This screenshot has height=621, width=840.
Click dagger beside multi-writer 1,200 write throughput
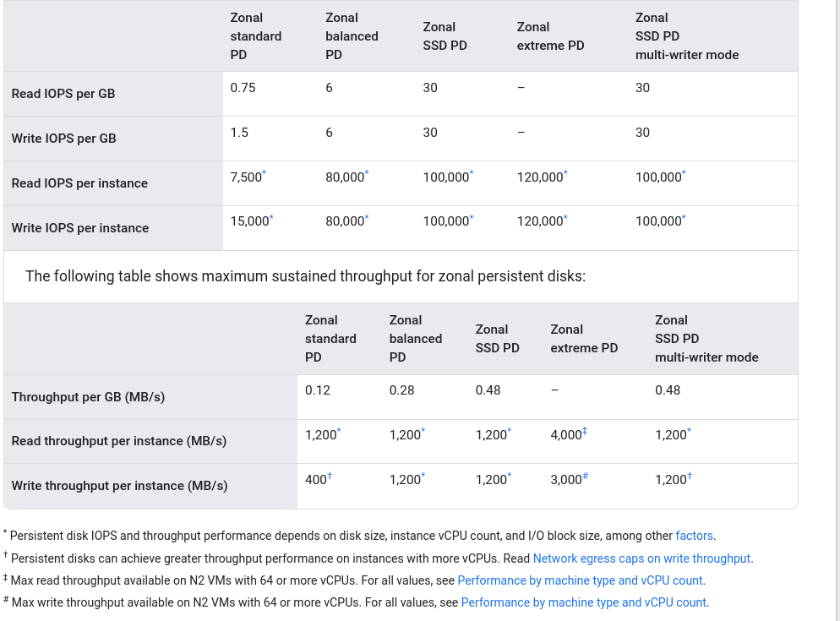(690, 476)
